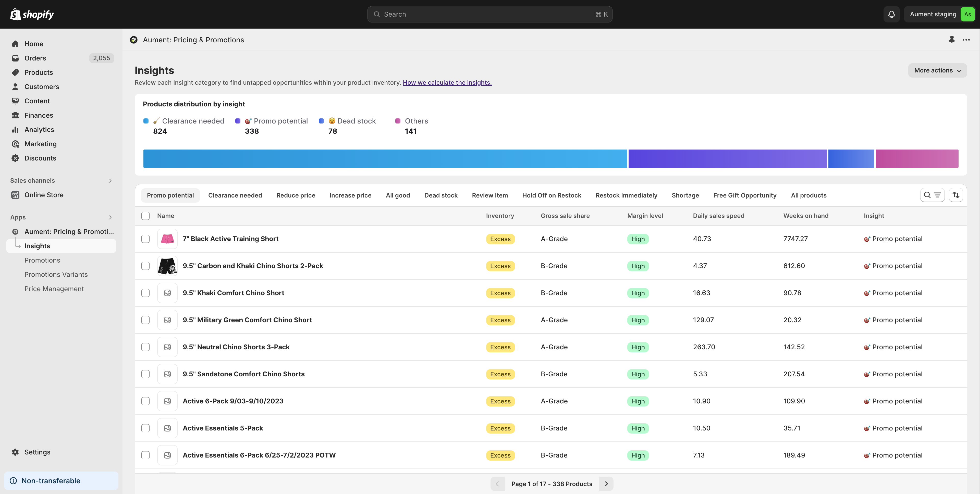980x494 pixels.
Task: Select all products header checkbox
Action: [x=145, y=216]
